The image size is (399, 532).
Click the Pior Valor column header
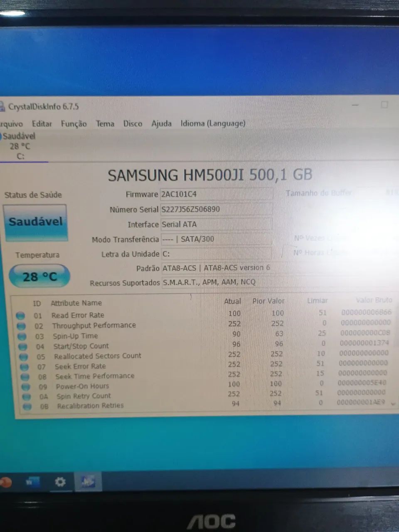click(268, 301)
